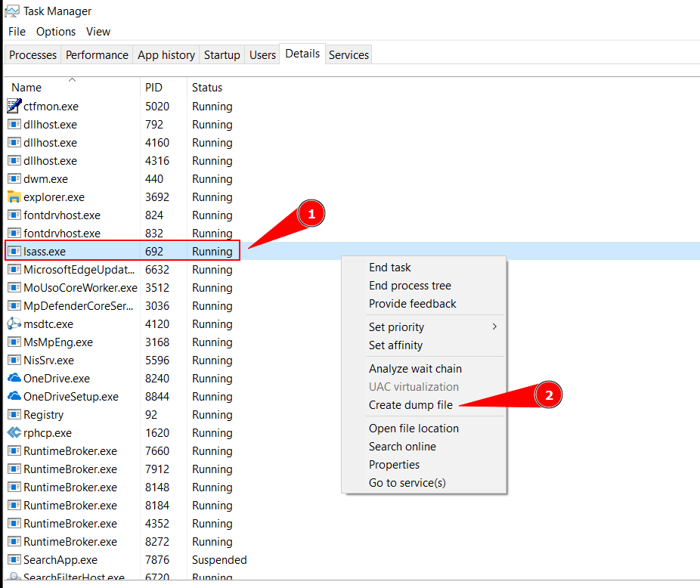The height and width of the screenshot is (588, 700).
Task: Select the ctfmon.exe process name
Action: click(x=51, y=107)
